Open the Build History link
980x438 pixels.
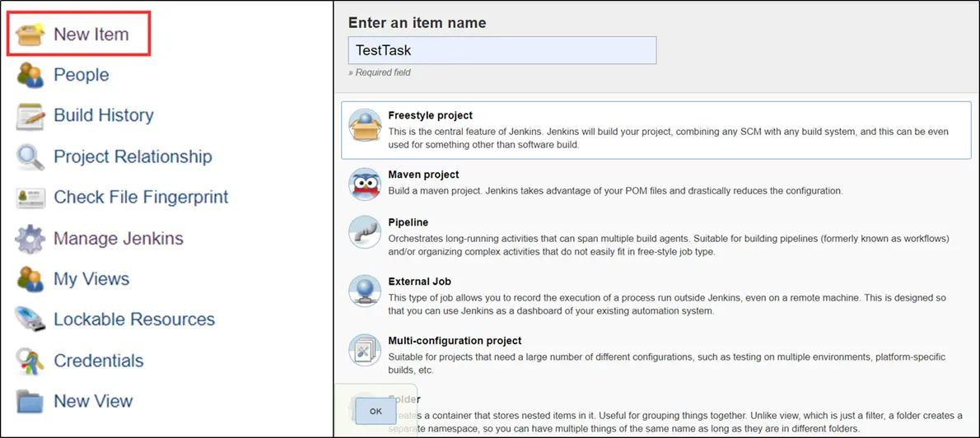point(104,115)
